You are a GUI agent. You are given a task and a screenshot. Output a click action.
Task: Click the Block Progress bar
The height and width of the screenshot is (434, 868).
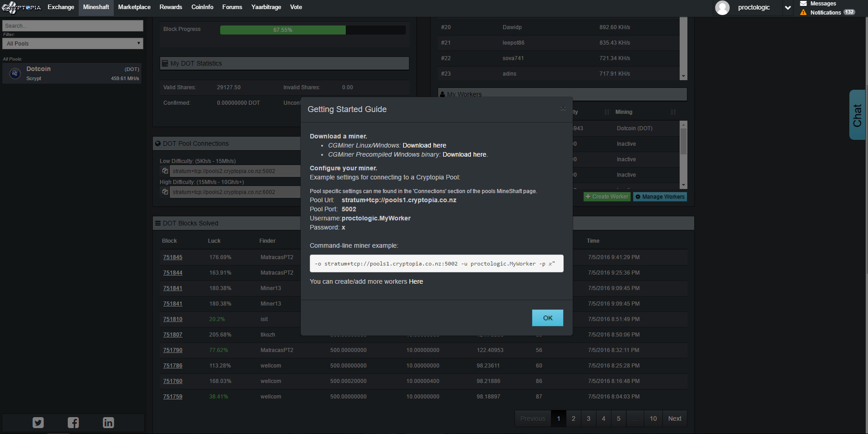pyautogui.click(x=313, y=30)
